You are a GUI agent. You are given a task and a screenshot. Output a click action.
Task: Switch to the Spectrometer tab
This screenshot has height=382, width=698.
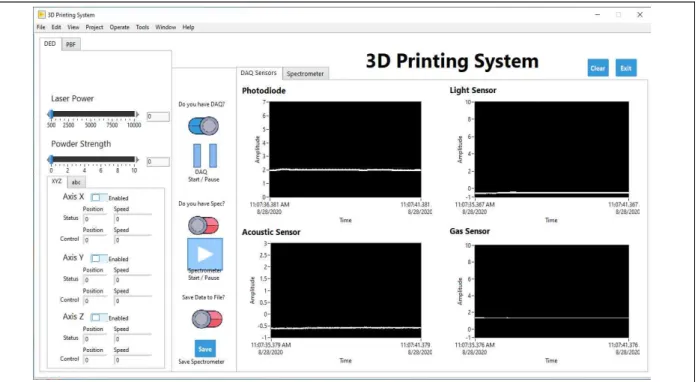pos(305,74)
